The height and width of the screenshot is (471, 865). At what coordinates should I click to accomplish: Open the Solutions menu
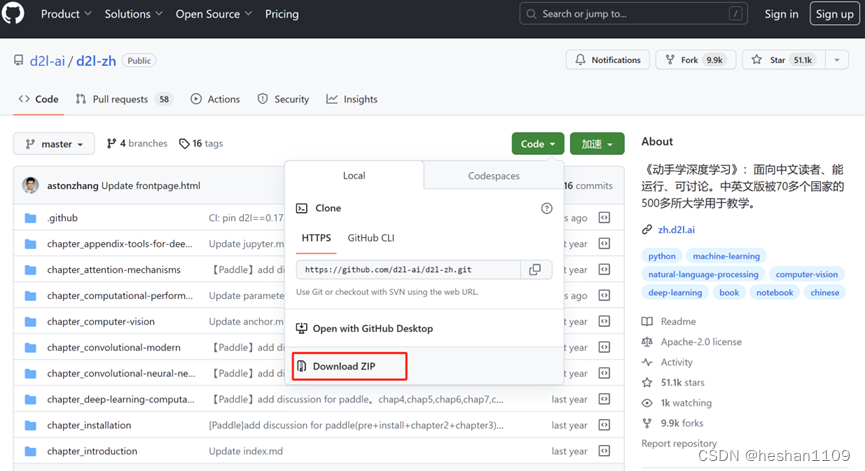tap(134, 14)
